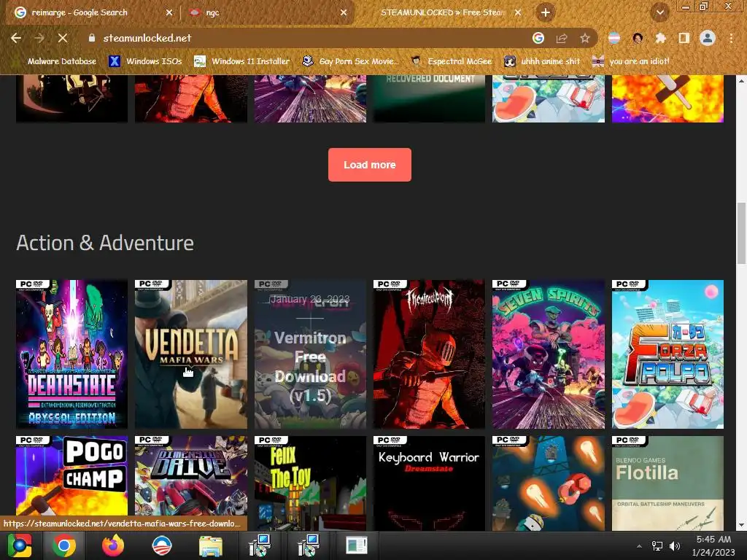Open the blue circle logo taskbar app
Image resolution: width=747 pixels, height=560 pixels.
(161, 545)
